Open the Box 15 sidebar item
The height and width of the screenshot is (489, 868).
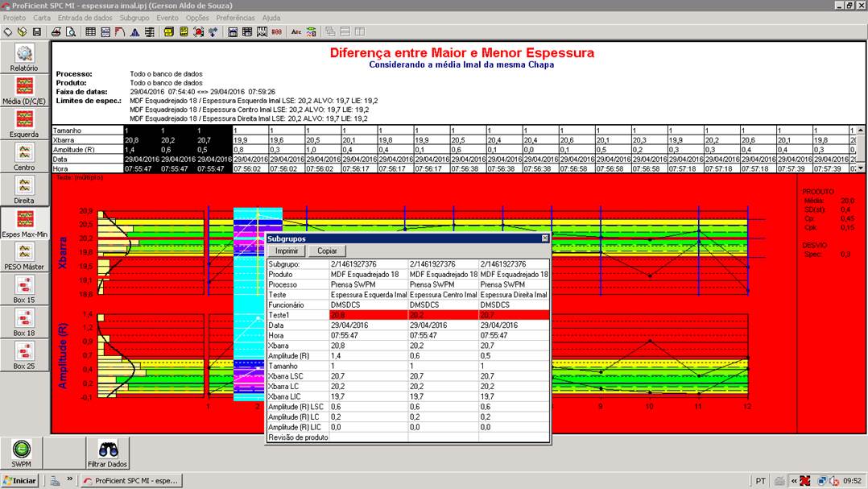[x=24, y=290]
